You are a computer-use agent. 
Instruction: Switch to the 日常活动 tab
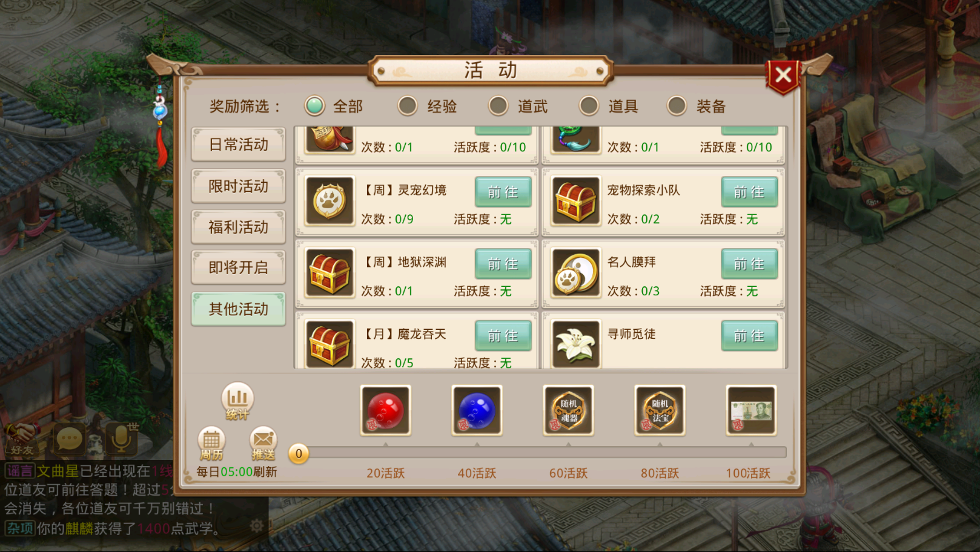[239, 144]
